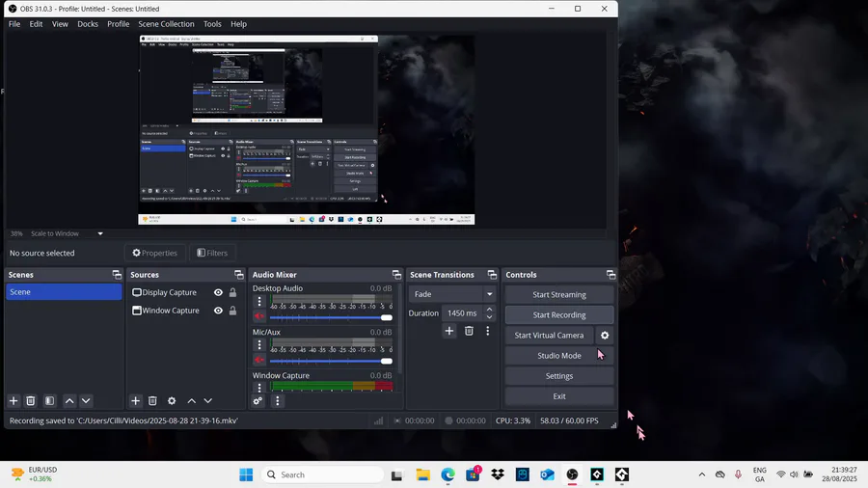Open Mic/Aux options three-dot menu

pos(259,345)
